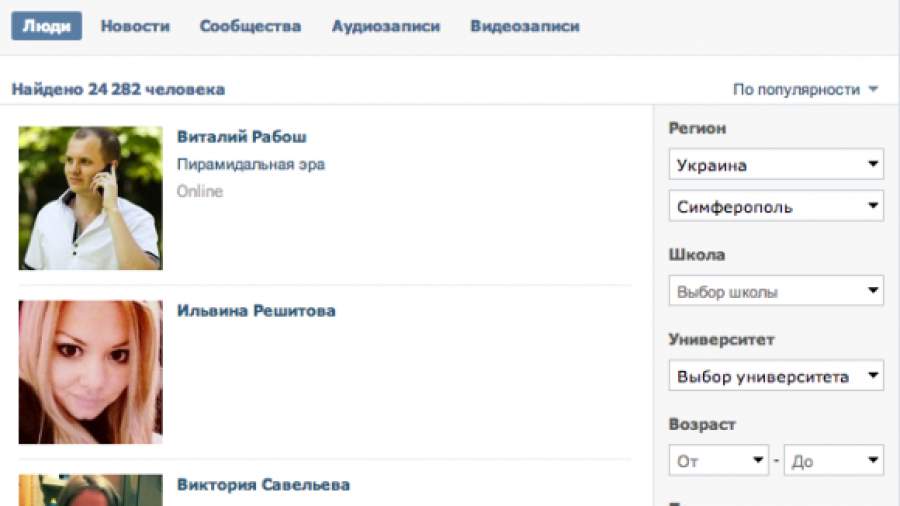
Task: Open Виталий Рабош profile name link
Action: 242,137
